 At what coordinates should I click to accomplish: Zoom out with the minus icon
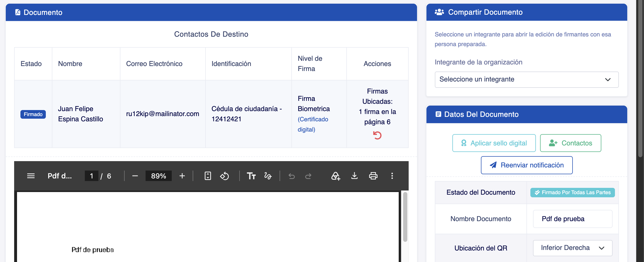135,176
